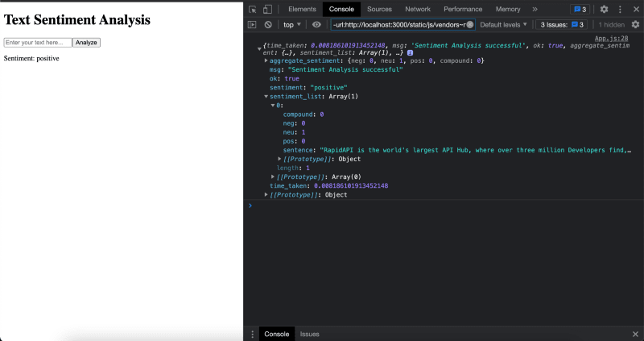Select the ok: true property
The image size is (644, 341).
pyautogui.click(x=284, y=78)
